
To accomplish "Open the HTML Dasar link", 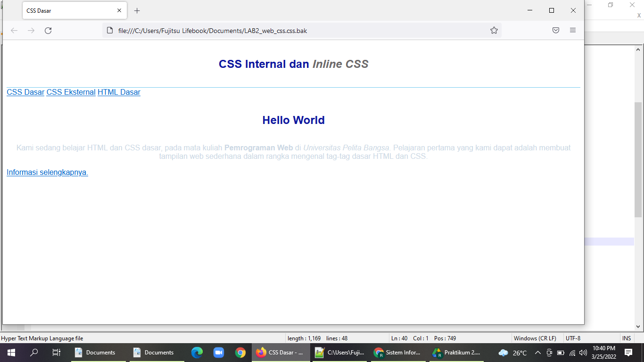I will point(119,92).
